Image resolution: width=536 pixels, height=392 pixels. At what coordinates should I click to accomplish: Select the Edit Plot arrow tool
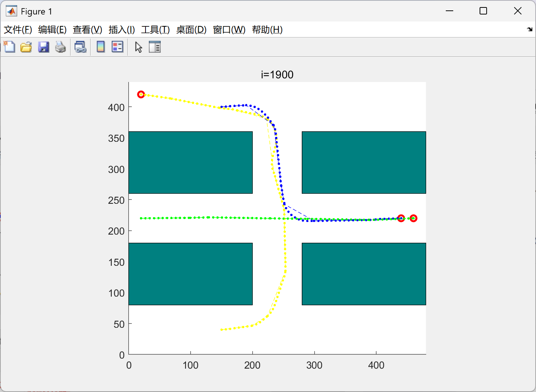[138, 47]
